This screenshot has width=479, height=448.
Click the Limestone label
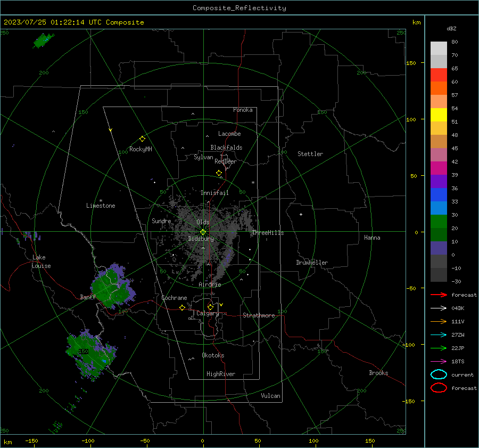(101, 206)
